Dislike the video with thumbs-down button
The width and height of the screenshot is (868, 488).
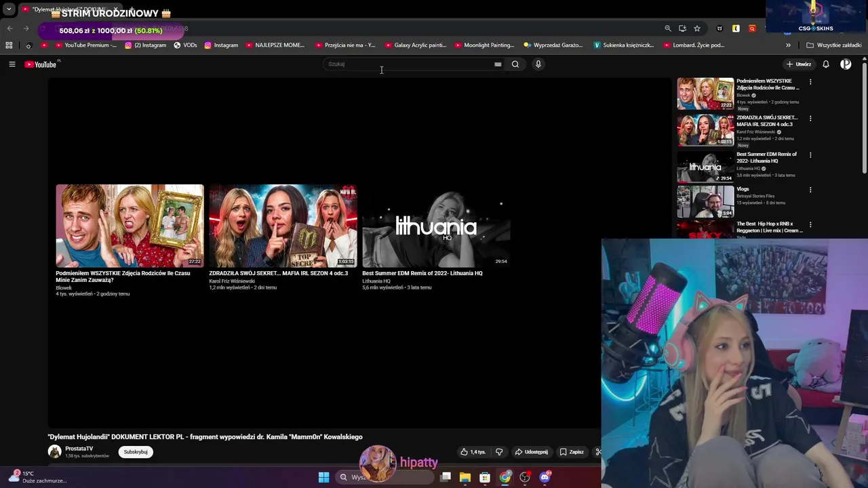[499, 452]
